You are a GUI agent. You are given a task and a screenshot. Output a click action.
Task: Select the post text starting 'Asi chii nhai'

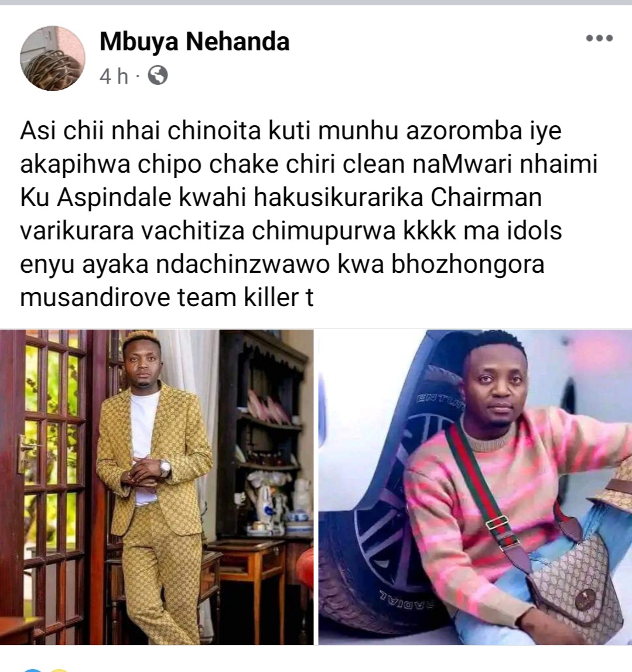(x=308, y=214)
